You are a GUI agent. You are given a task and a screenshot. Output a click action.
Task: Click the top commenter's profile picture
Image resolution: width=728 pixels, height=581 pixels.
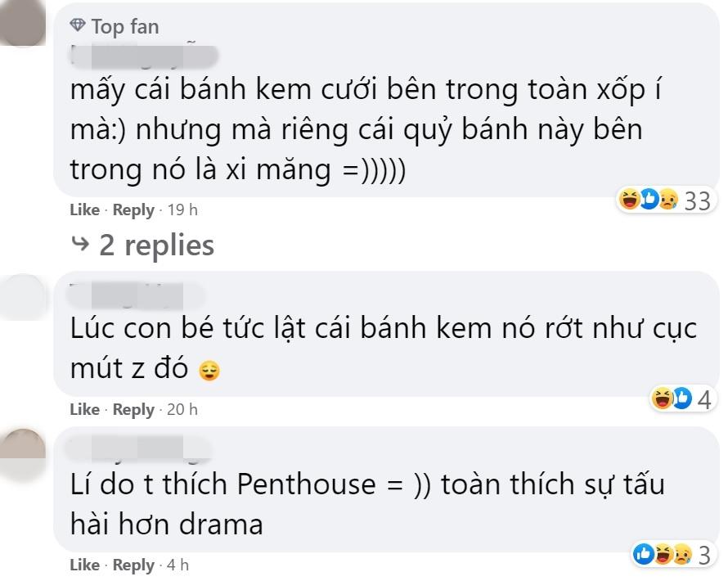(23, 20)
